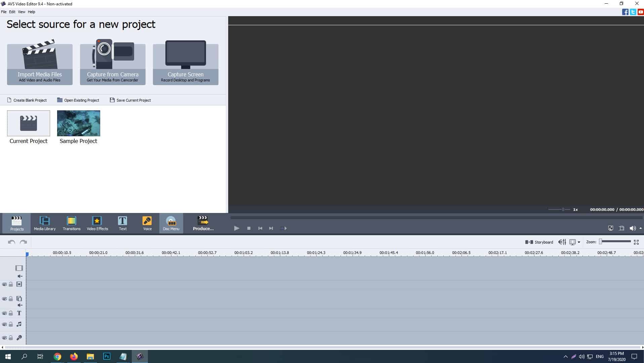Click Save Current Project
This screenshot has height=363, width=644.
[x=130, y=100]
